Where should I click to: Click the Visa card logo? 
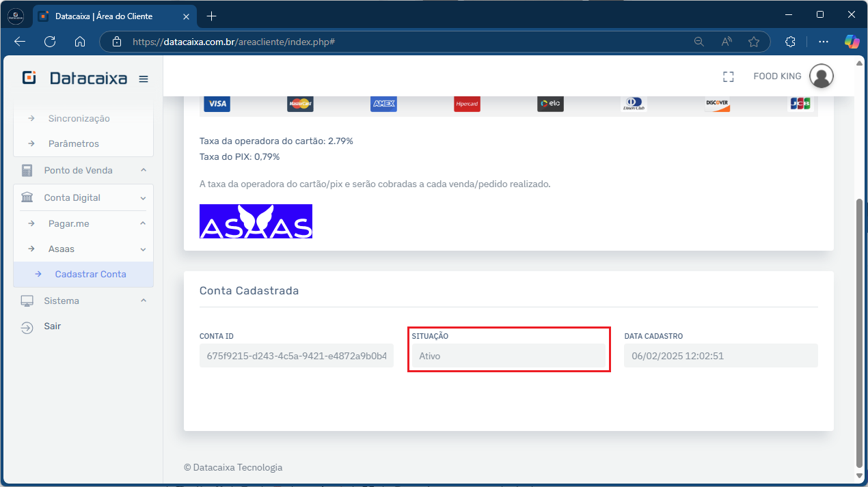(217, 104)
